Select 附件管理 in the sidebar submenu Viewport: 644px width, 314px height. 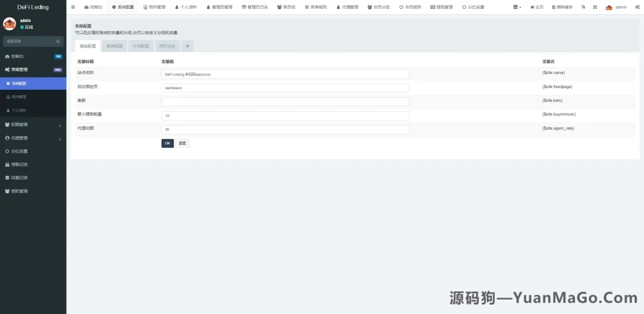pos(33,97)
